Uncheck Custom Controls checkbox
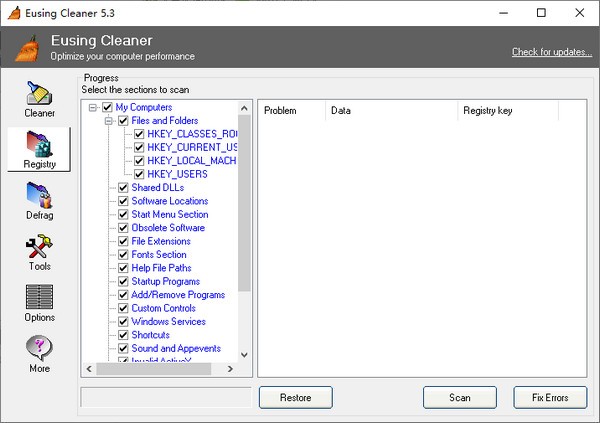 tap(123, 309)
